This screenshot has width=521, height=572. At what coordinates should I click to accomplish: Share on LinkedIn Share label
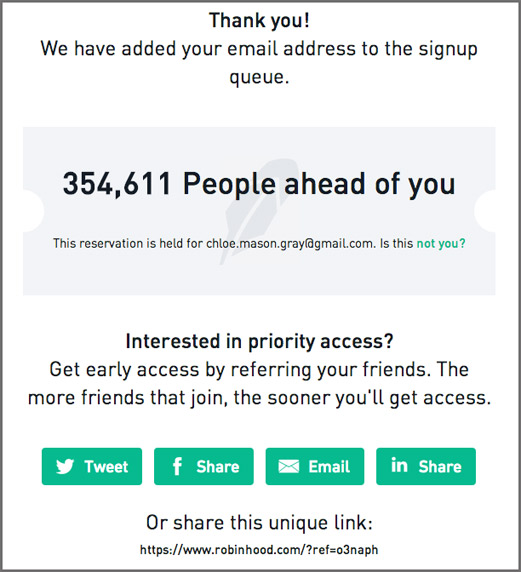click(440, 467)
